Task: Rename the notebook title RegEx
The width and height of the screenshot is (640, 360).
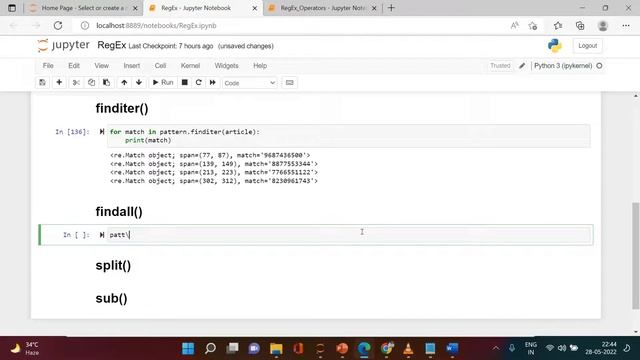Action: click(111, 45)
